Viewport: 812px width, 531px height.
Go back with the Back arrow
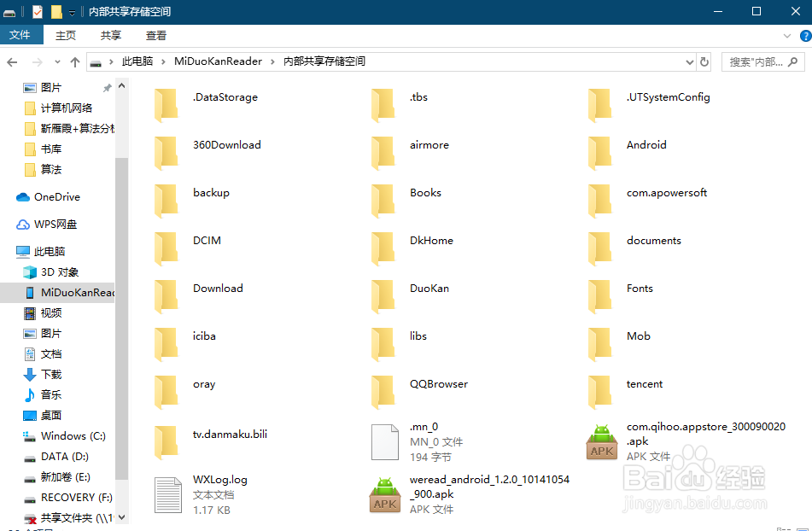(x=13, y=62)
